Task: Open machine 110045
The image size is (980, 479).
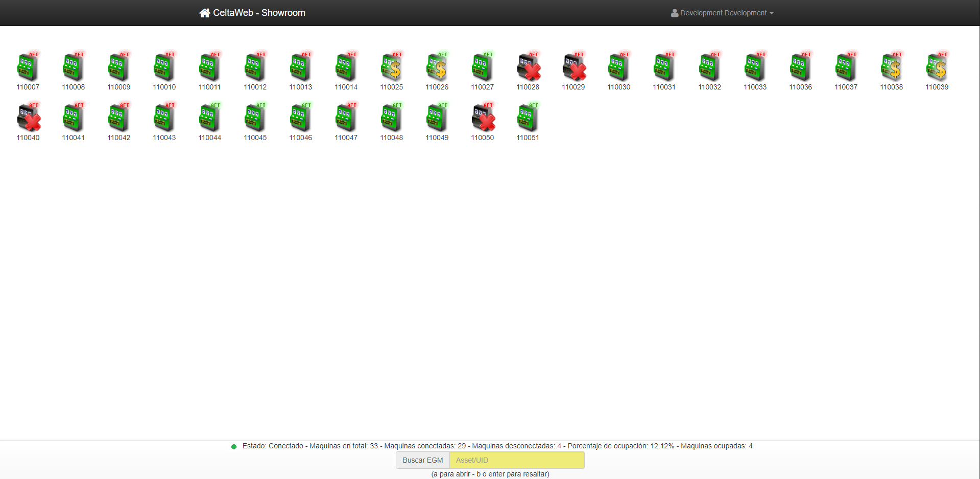Action: coord(255,118)
